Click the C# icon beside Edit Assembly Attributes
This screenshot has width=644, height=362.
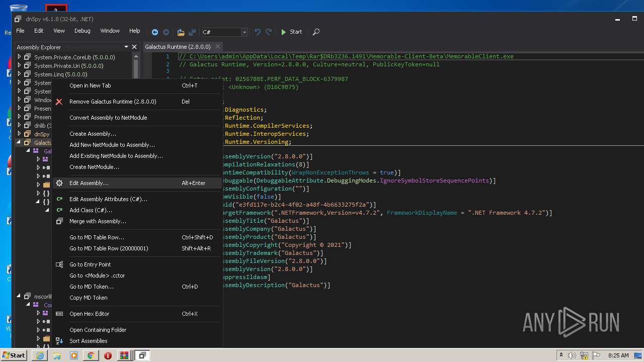point(59,199)
